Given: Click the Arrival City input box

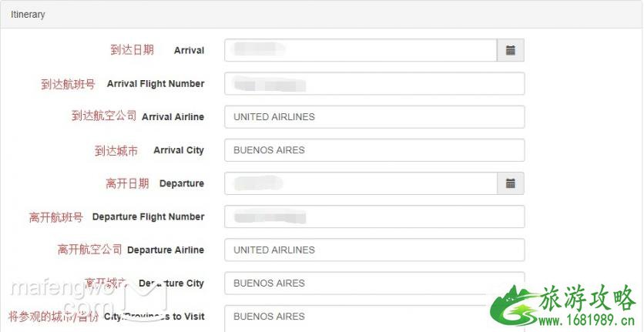Looking at the screenshot, I should [x=374, y=150].
